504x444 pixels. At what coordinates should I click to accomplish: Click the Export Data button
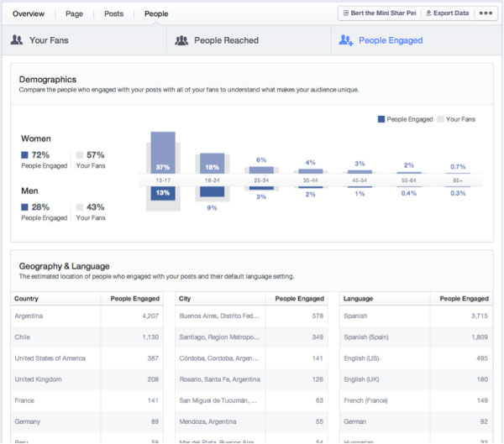coord(446,13)
